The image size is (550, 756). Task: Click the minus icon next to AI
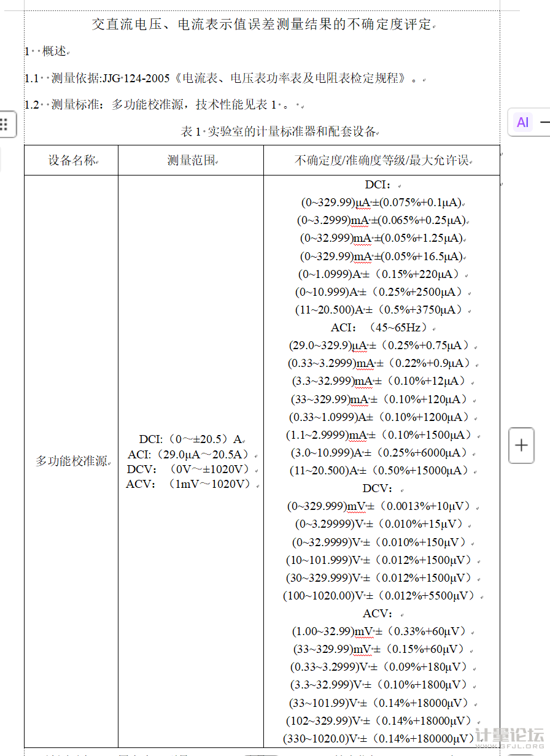click(x=544, y=122)
